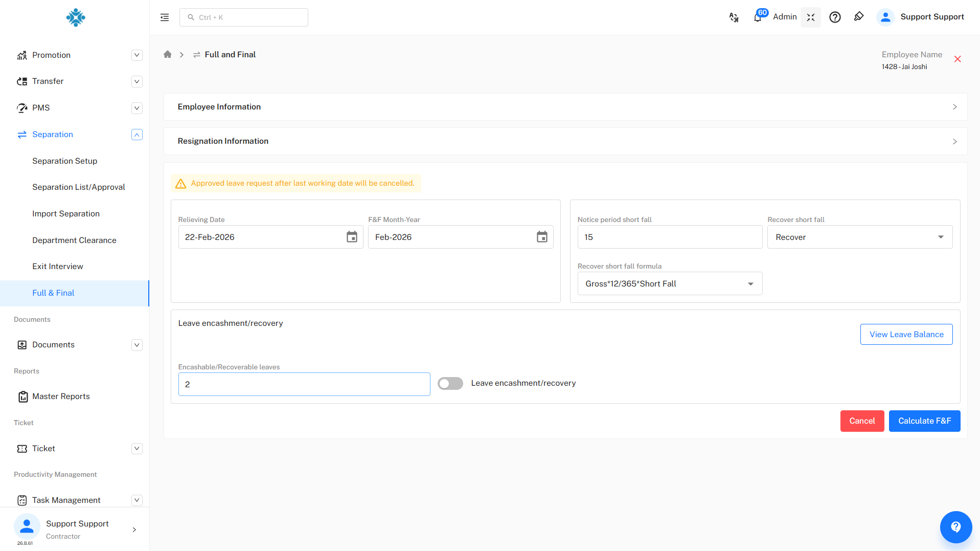Click the Promotion sidebar icon
The height and width of the screenshot is (551, 980).
pos(22,55)
